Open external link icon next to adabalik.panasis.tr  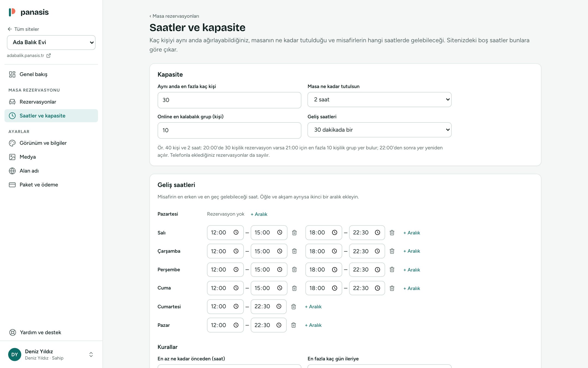tap(48, 56)
